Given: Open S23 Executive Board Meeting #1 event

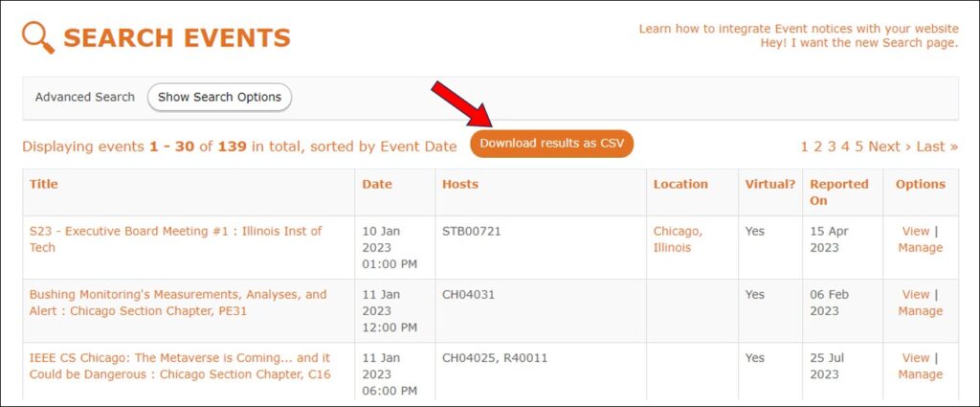Looking at the screenshot, I should pyautogui.click(x=176, y=239).
